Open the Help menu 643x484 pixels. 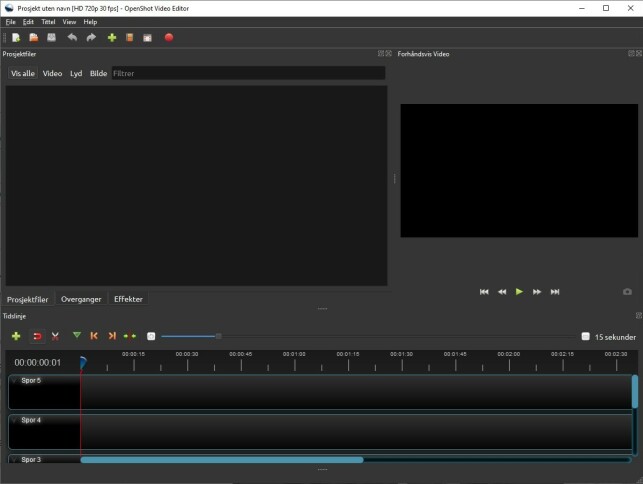point(90,22)
